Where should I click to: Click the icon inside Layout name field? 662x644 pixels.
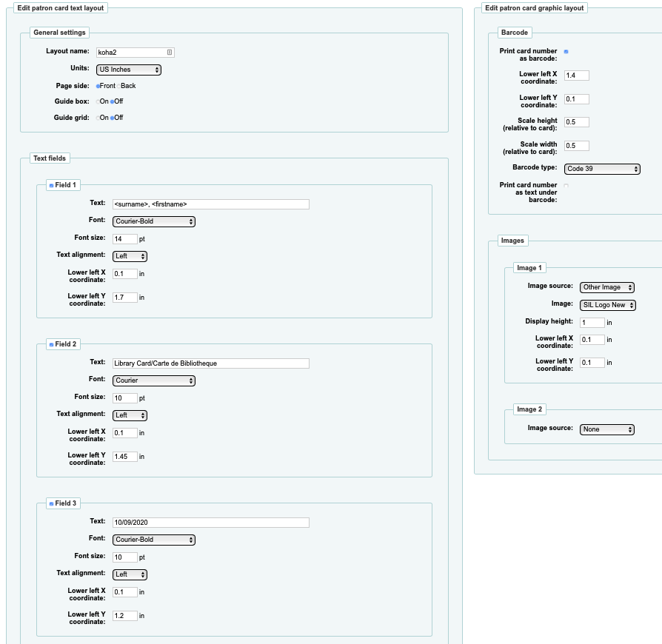coord(170,53)
